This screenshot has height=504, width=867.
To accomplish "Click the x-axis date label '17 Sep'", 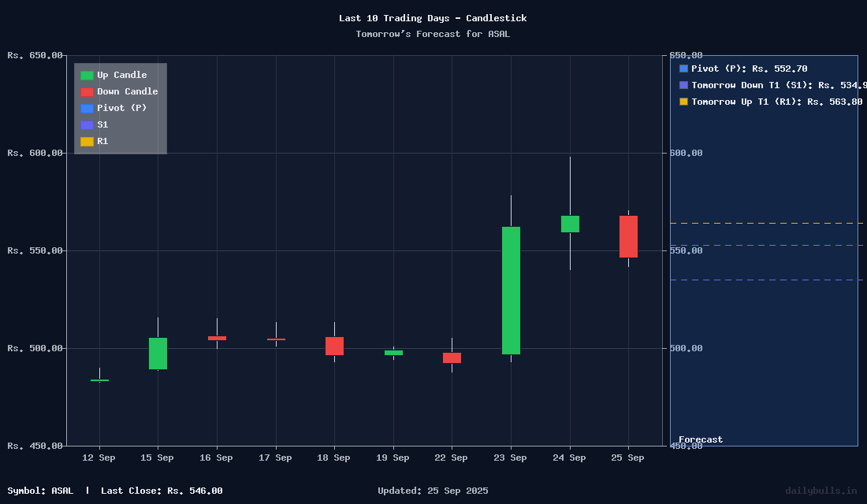I will [275, 458].
